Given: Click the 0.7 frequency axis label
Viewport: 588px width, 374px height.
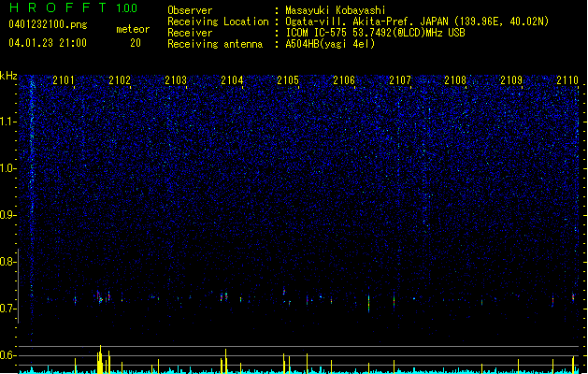Looking at the screenshot, I should [8, 309].
